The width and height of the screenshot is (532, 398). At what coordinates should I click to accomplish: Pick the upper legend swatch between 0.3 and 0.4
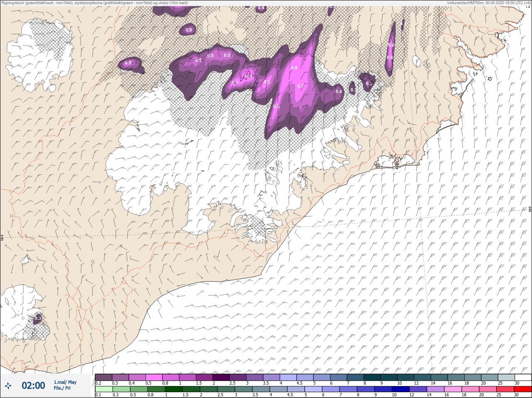point(121,377)
